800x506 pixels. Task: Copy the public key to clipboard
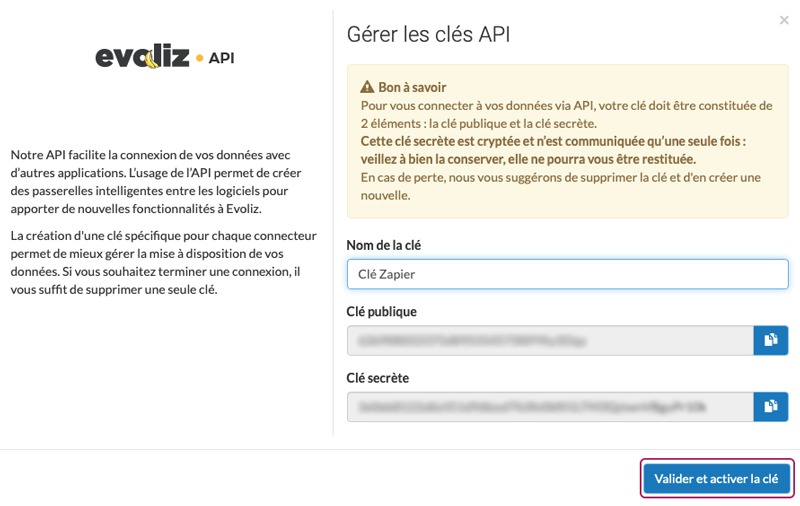770,340
